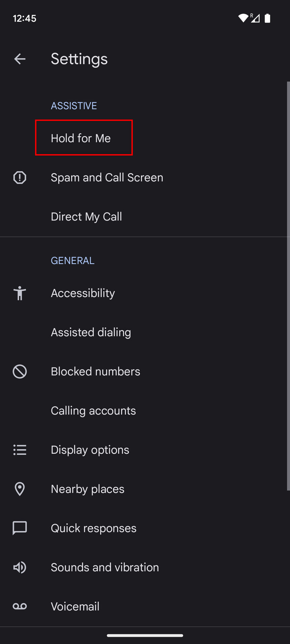Tap the Blocked numbers circle-slash icon
The image size is (290, 644).
(x=20, y=372)
